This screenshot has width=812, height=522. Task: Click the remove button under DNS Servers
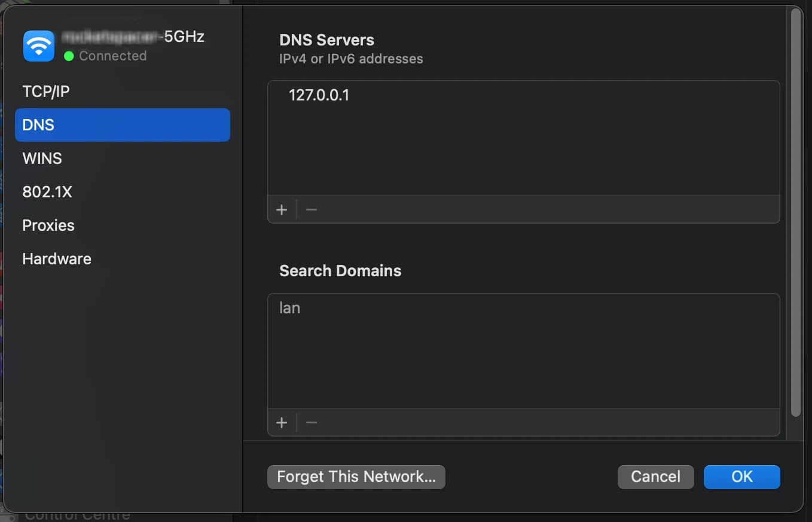311,209
